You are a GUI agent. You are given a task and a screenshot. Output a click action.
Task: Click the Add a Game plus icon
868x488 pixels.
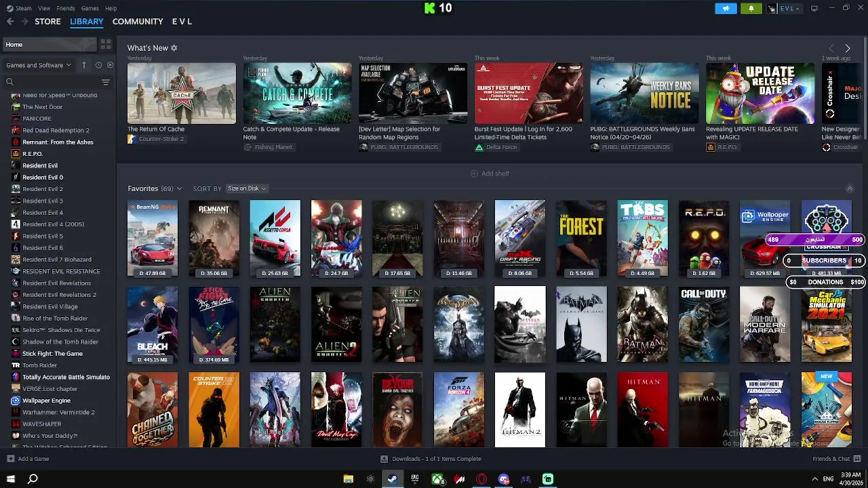(10, 459)
